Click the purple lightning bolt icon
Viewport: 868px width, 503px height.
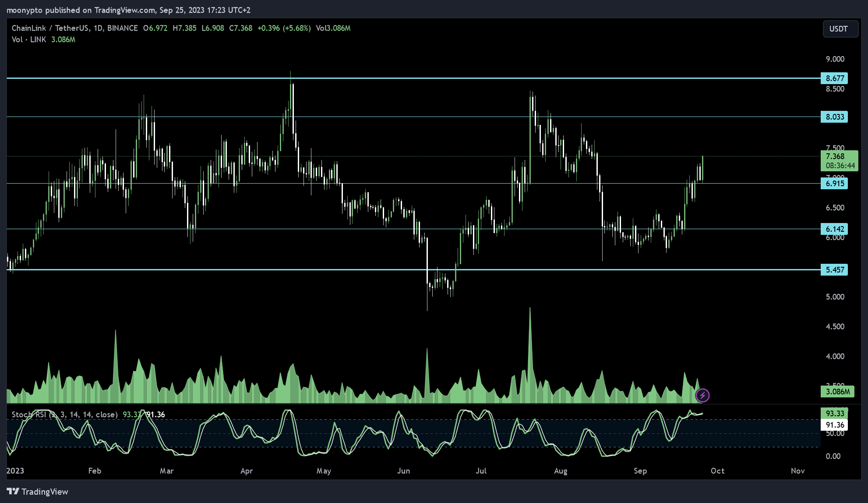click(x=702, y=396)
